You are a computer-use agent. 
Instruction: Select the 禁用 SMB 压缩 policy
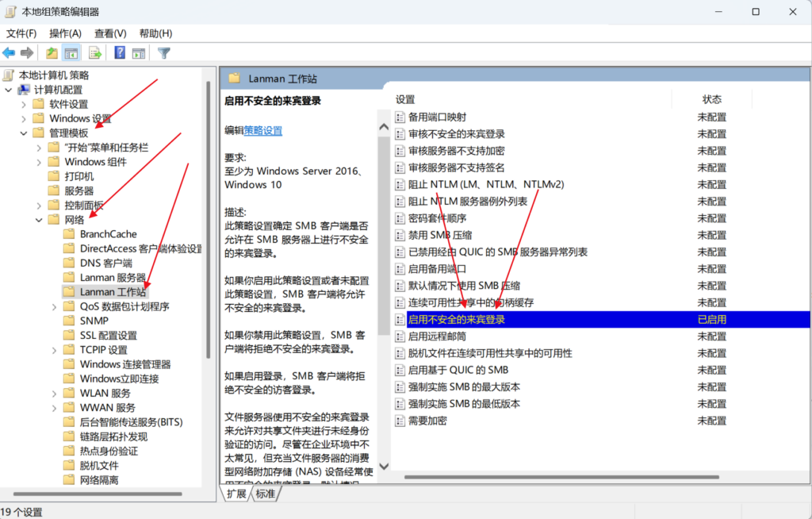tap(440, 236)
